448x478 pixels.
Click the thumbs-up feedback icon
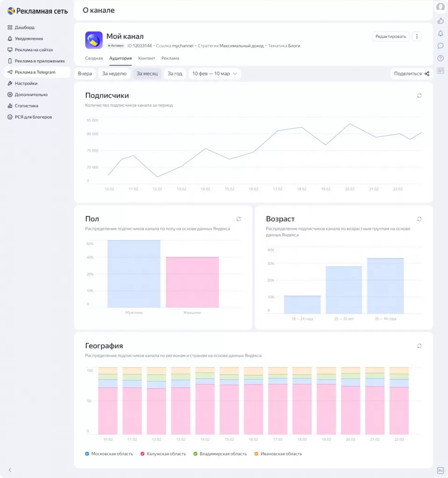pos(441,21)
